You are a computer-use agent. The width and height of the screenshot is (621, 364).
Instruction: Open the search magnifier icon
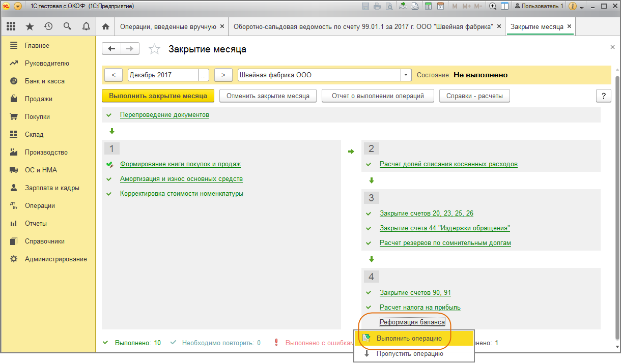[x=67, y=26]
